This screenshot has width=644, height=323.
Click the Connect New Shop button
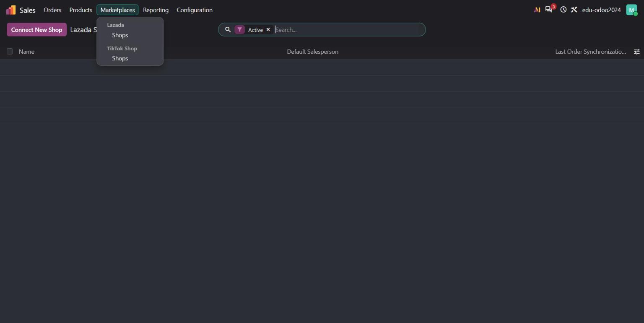(36, 30)
